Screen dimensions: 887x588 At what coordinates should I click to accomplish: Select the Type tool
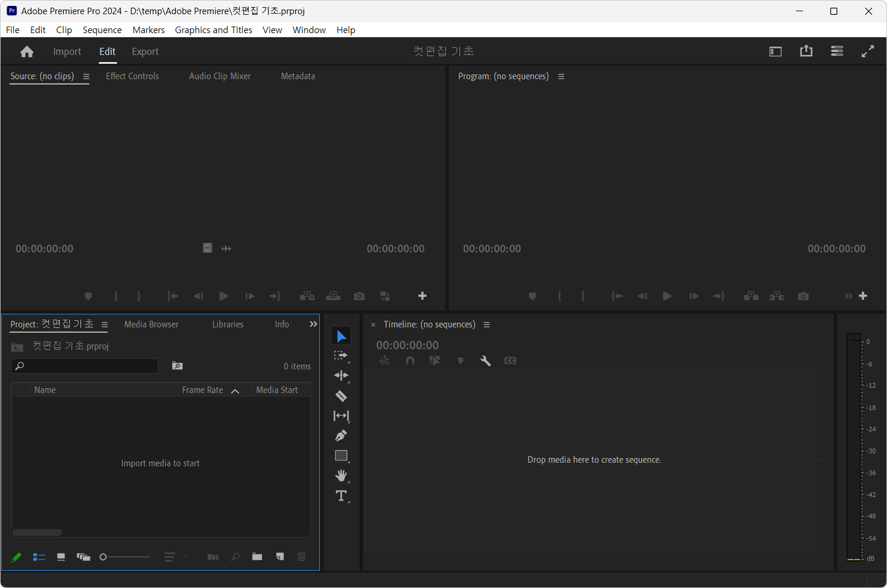(341, 496)
